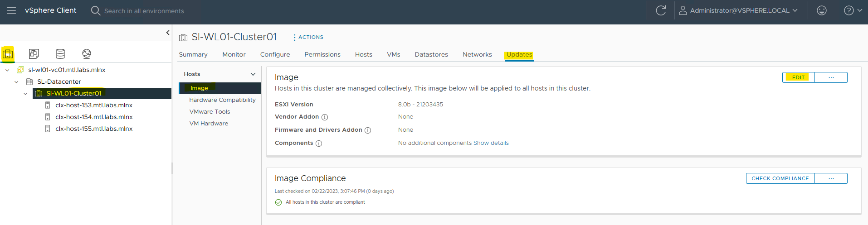Click the cluster icon beside the page title

[183, 38]
